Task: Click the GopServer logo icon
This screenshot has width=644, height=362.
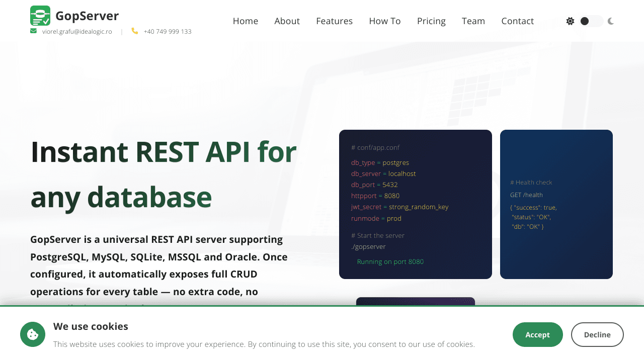Action: pos(40,15)
